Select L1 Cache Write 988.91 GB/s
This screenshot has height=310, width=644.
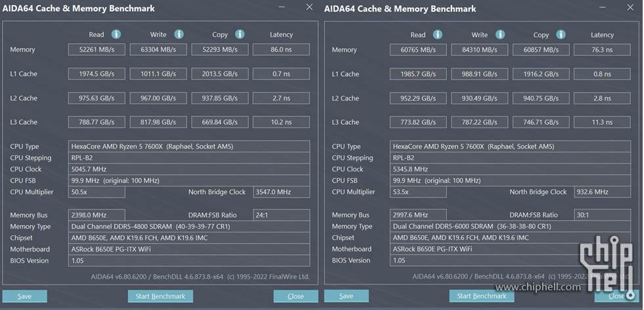point(479,74)
